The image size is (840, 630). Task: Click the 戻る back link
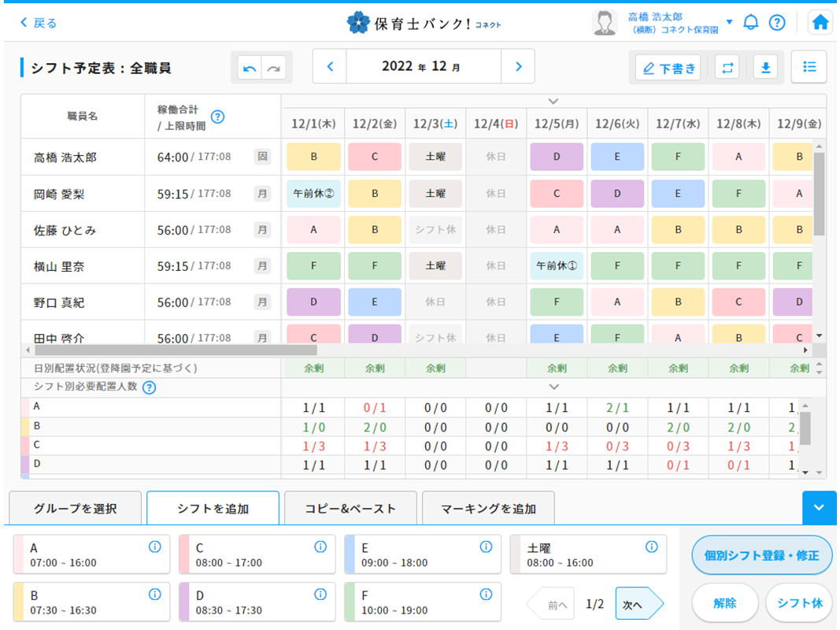tap(39, 23)
